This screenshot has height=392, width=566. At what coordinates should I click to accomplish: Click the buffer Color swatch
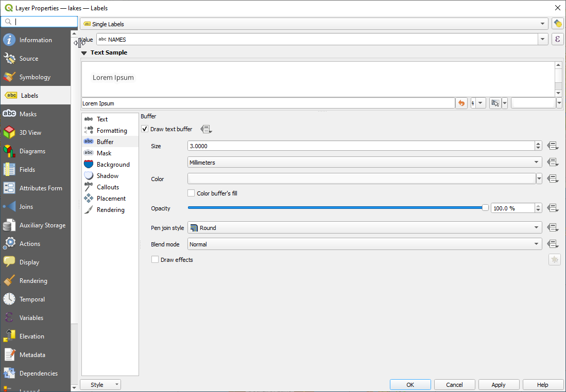point(362,179)
